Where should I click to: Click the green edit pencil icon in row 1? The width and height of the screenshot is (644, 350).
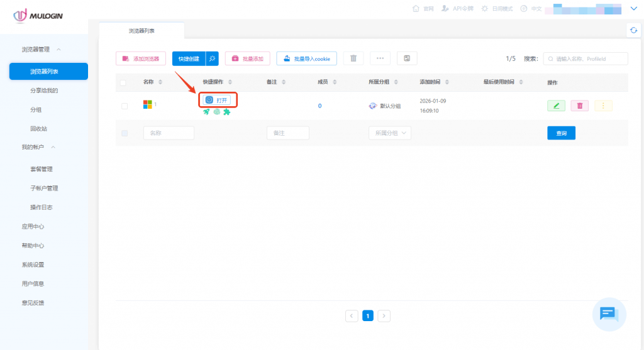click(556, 106)
